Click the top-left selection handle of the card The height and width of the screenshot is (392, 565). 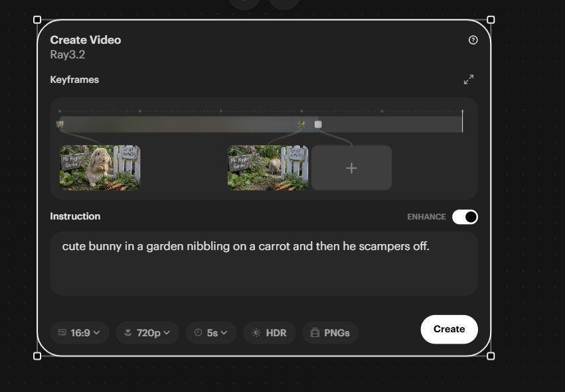coord(37,20)
